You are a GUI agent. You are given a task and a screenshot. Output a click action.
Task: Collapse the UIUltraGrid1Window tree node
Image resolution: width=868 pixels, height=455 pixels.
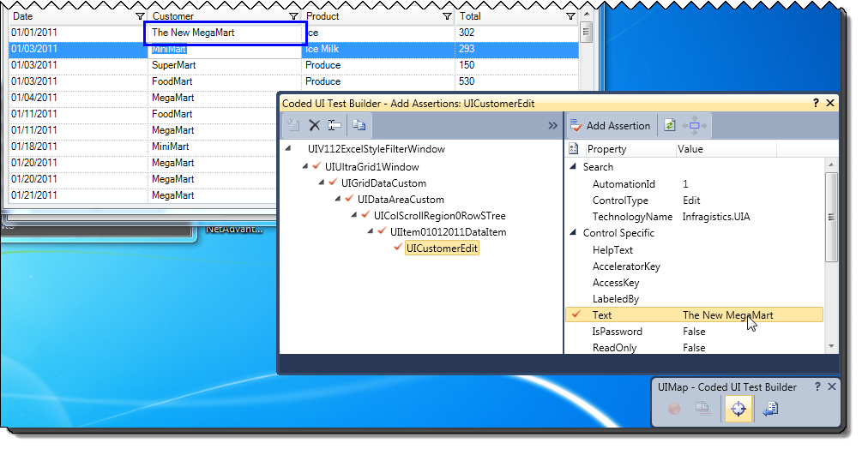[x=304, y=166]
